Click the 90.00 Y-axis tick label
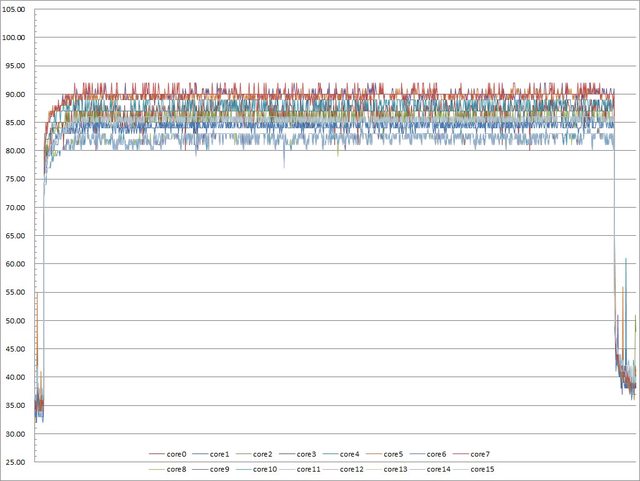This screenshot has height=481, width=640. pos(15,94)
